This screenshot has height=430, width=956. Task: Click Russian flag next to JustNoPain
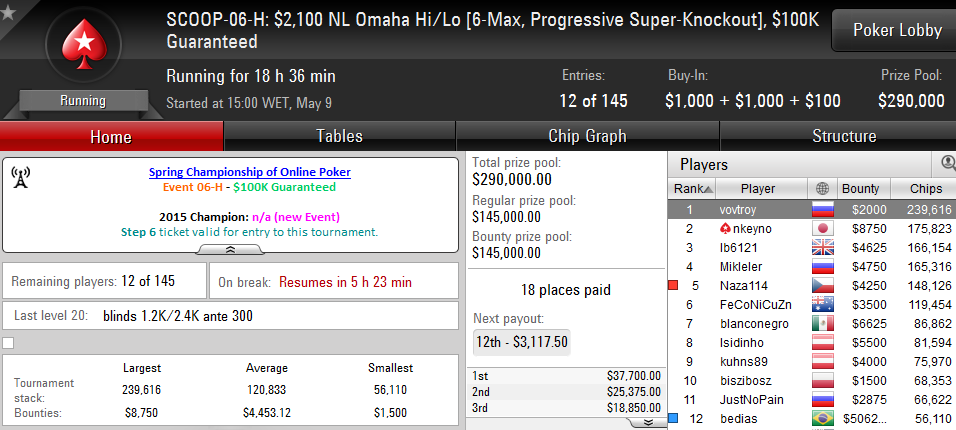point(822,400)
